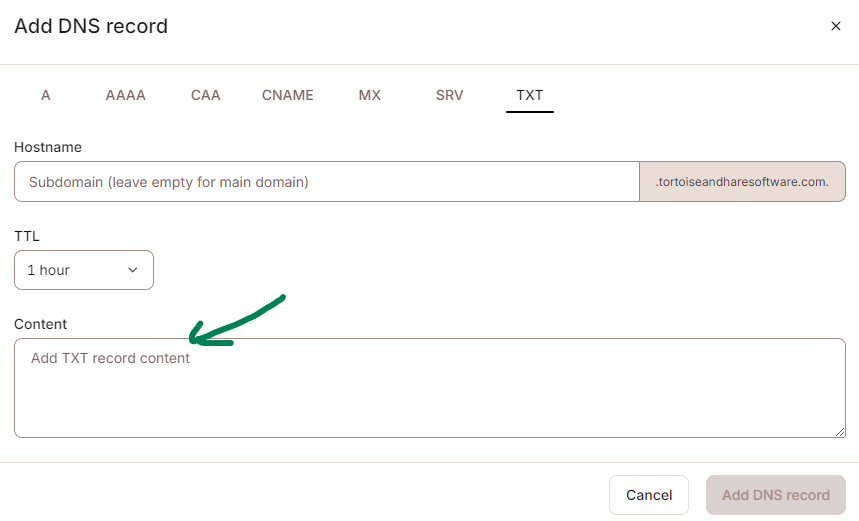The image size is (859, 521).
Task: Open the TTL 1 hour dropdown
Action: 84,270
